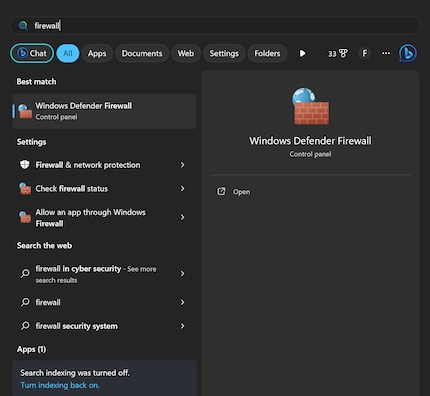The height and width of the screenshot is (396, 430).
Task: Click Turn indexing back on link
Action: click(60, 385)
